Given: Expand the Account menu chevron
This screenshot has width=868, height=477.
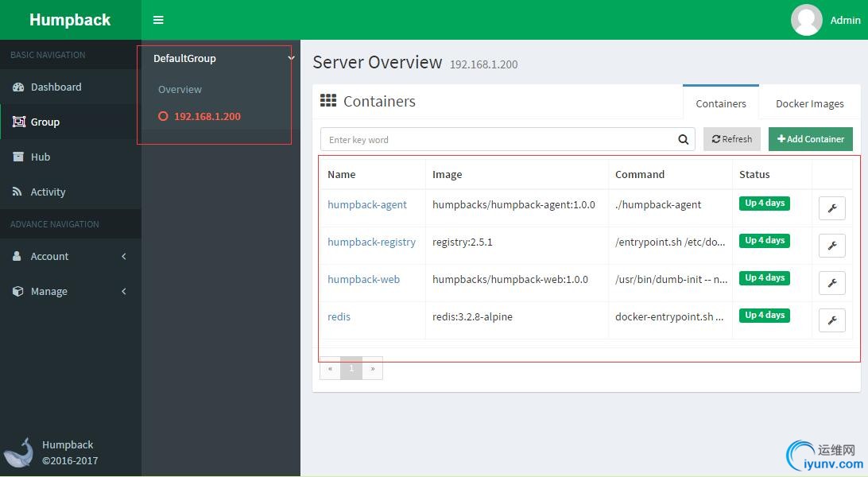Looking at the screenshot, I should [124, 256].
